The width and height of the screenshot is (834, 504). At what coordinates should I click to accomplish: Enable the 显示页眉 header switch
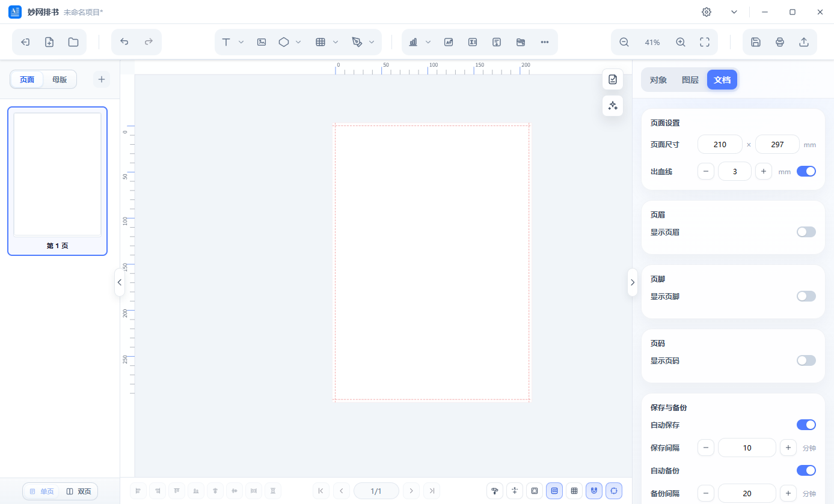(806, 232)
